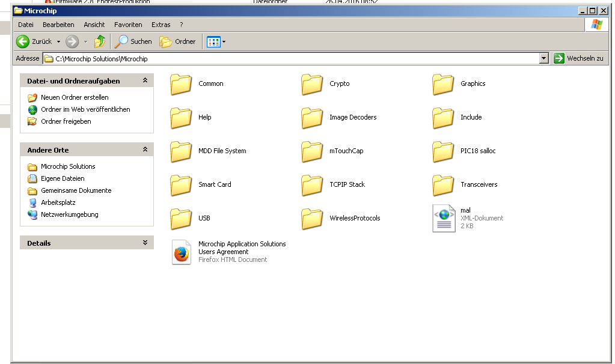Go to Microchip Solutions link
Screen dimensions: 615x364
(x=68, y=166)
